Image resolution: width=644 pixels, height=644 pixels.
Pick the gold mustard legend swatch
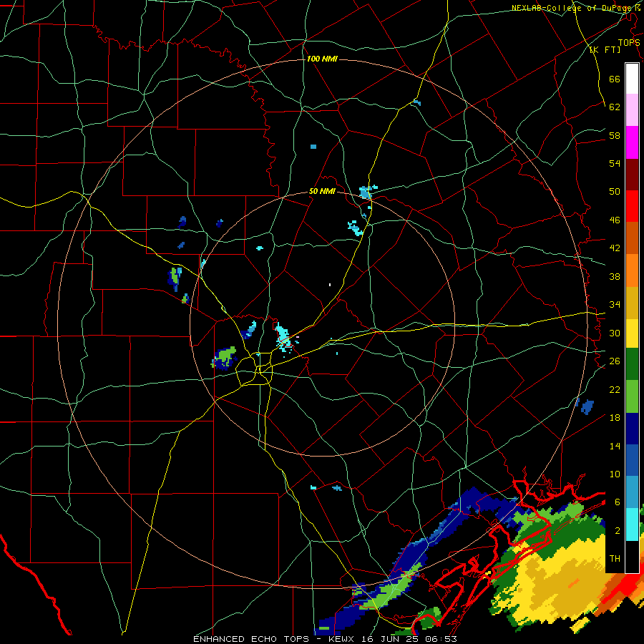tap(632, 302)
